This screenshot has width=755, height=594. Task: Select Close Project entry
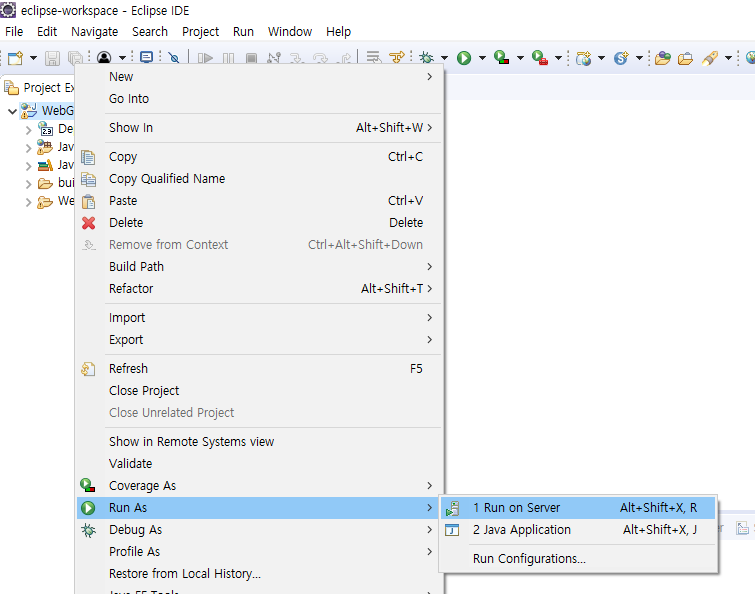[x=260, y=391]
